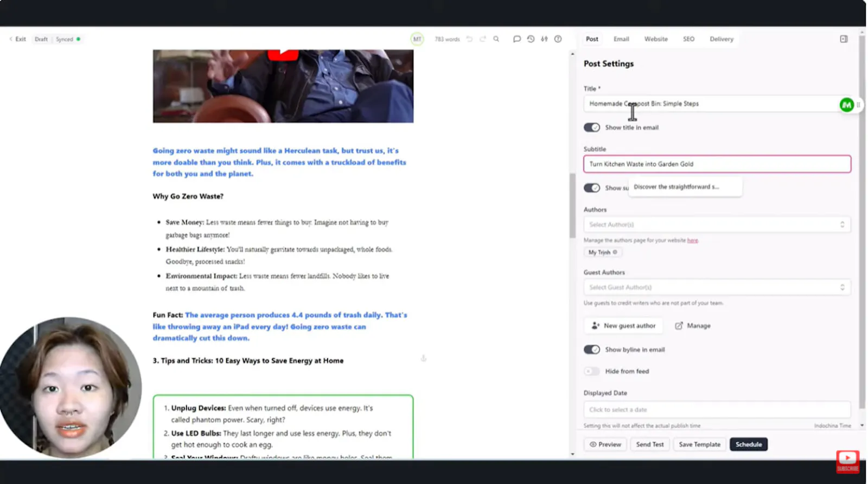The width and height of the screenshot is (868, 484).
Task: Enable the Hide from feed switch
Action: 592,371
